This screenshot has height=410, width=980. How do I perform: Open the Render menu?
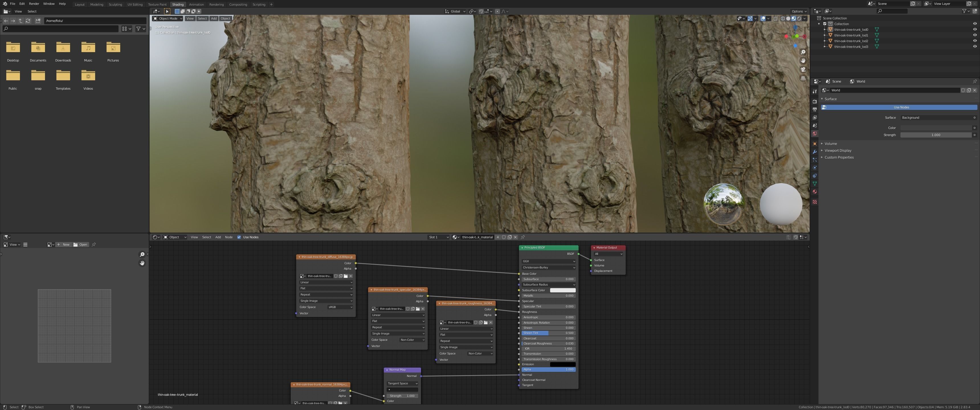tap(34, 4)
